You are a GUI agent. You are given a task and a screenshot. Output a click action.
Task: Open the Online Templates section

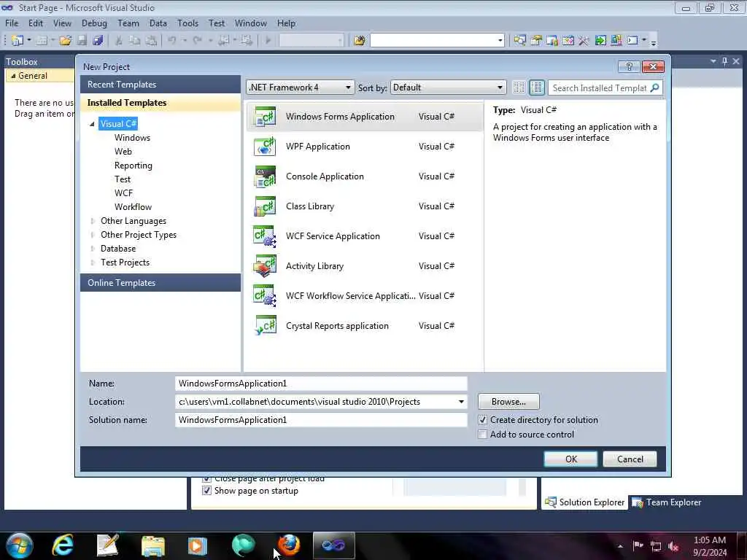pyautogui.click(x=160, y=283)
